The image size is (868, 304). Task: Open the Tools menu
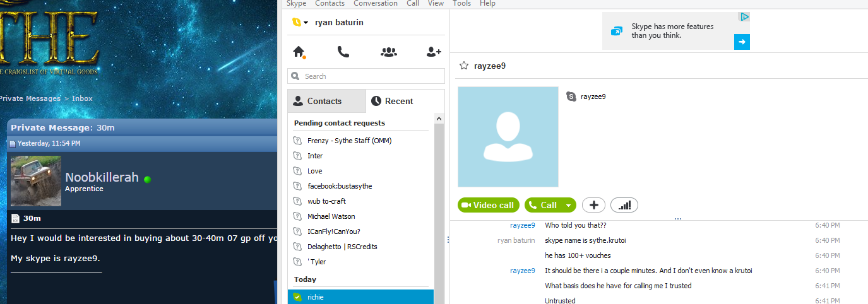click(461, 3)
